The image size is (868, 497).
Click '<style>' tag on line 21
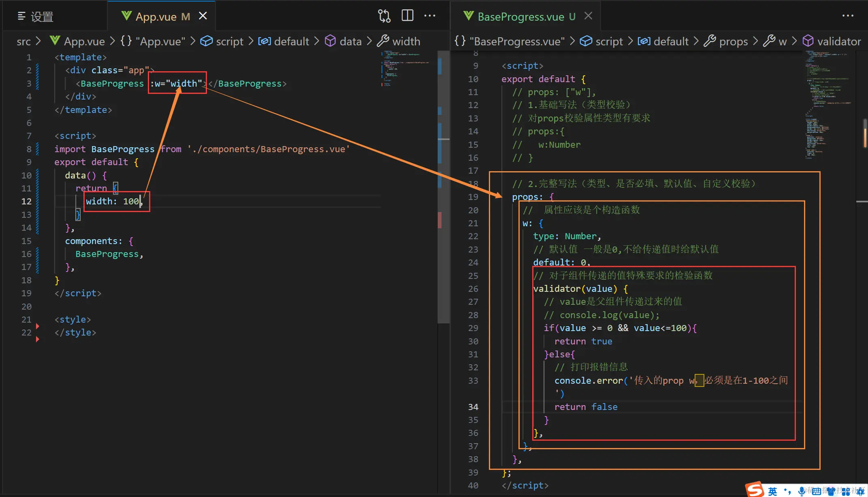(73, 319)
